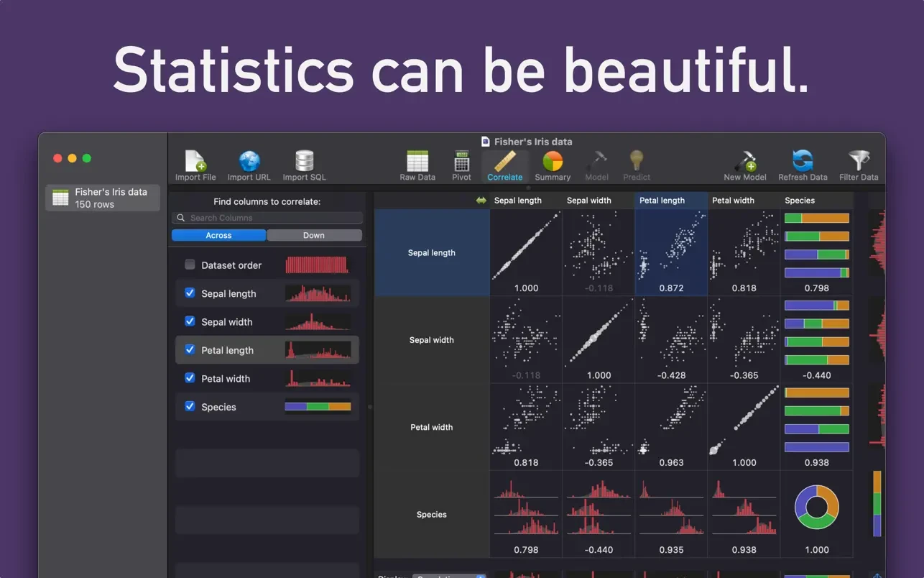
Task: Click the Search Columns field
Action: point(267,218)
